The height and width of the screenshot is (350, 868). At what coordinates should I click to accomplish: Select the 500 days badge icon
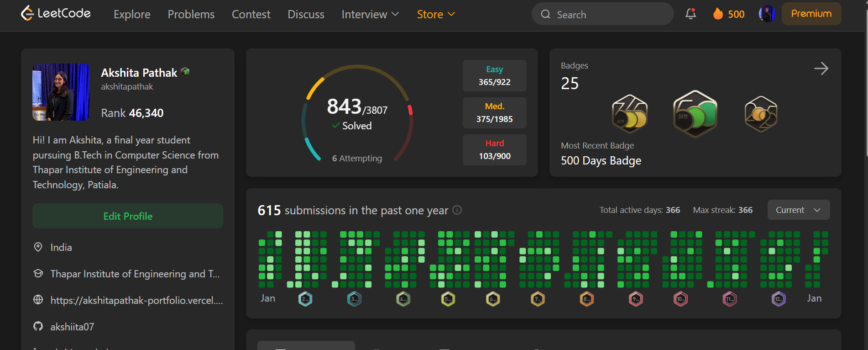(x=695, y=114)
